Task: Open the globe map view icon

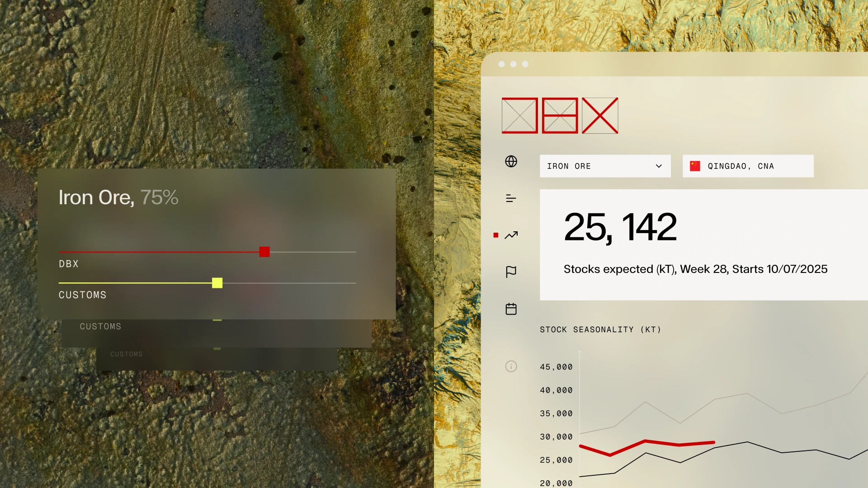Action: point(511,161)
